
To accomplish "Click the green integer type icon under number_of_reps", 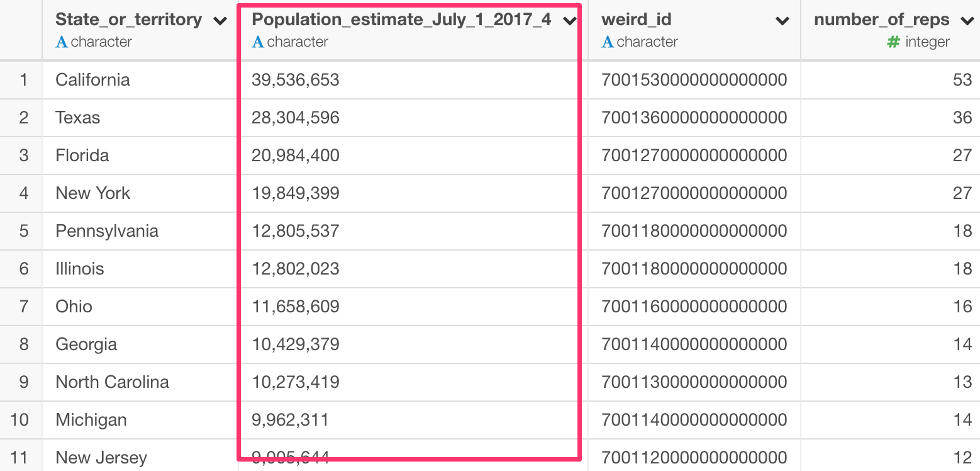I will (894, 42).
